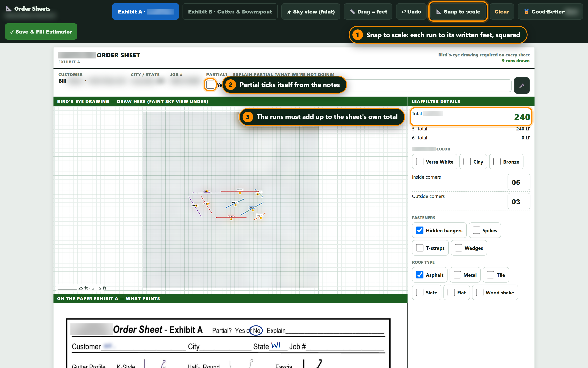588x368 pixels.
Task: Click the '9 runs drawn' status text
Action: point(515,61)
